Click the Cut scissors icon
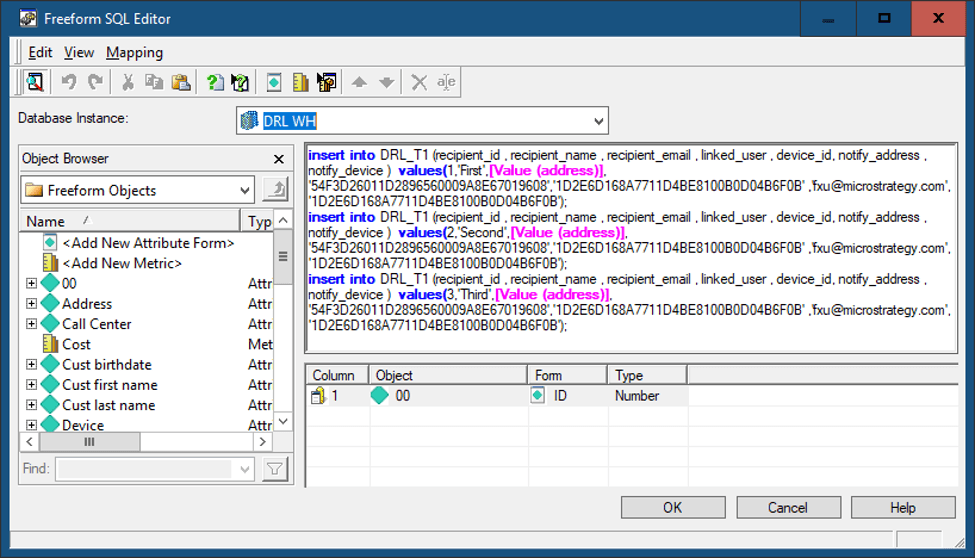This screenshot has height=558, width=977. (128, 82)
